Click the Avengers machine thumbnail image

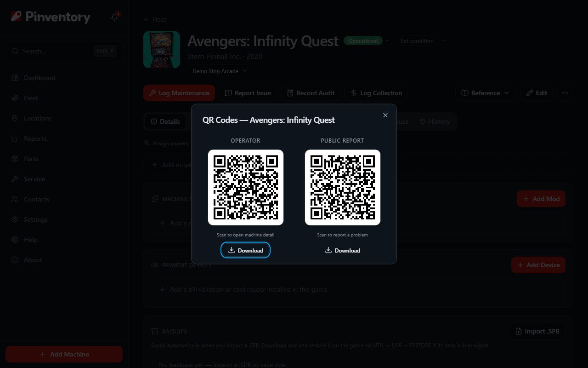[162, 50]
